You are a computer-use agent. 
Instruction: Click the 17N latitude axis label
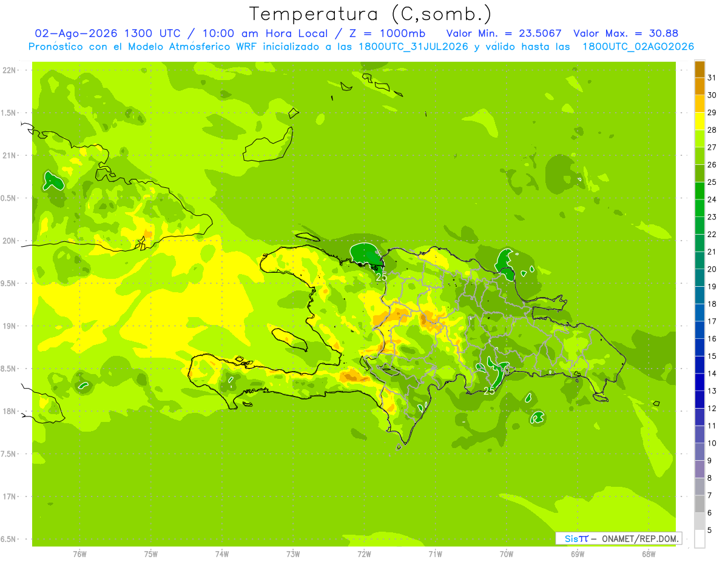10,497
